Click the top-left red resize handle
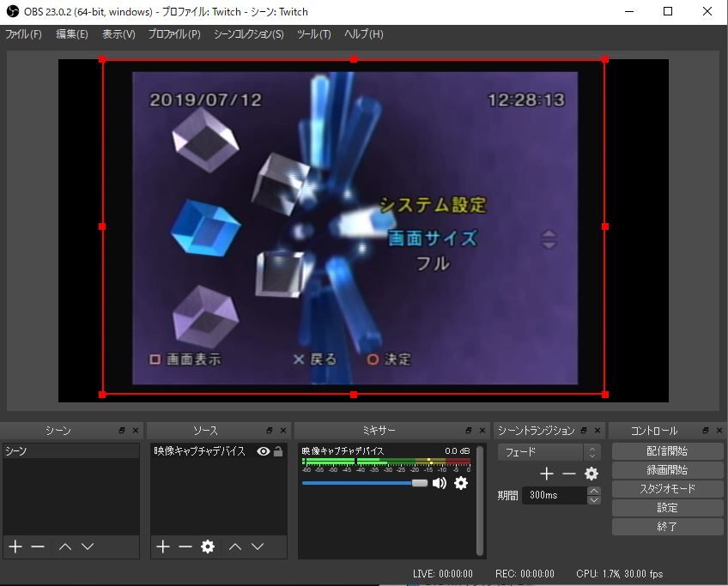 103,59
